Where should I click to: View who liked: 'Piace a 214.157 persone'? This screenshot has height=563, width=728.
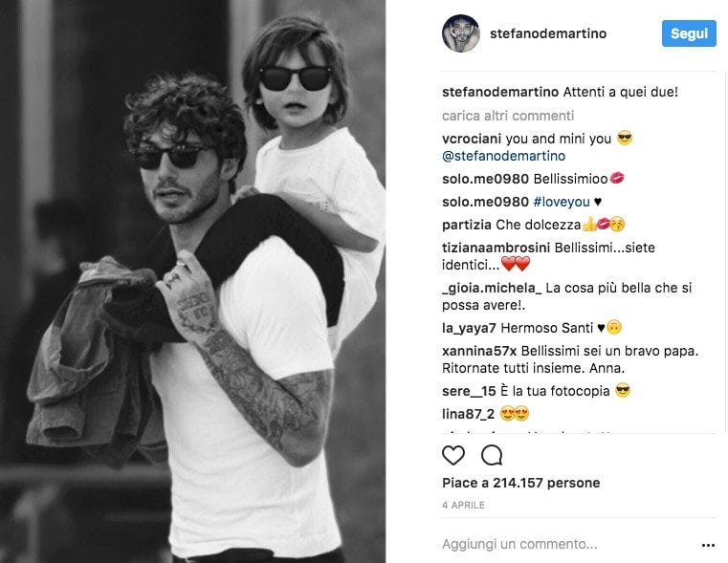pos(521,483)
